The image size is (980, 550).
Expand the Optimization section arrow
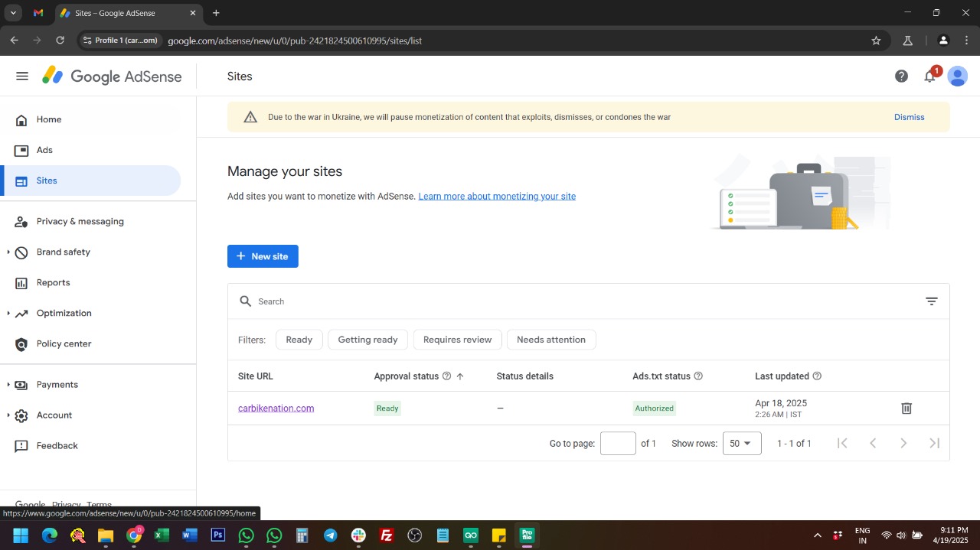[x=8, y=314]
